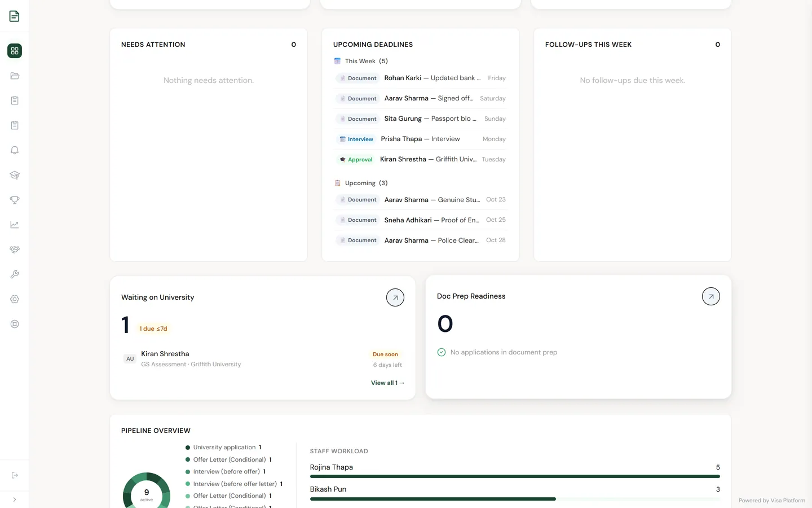
Task: Click Interview badge on Prisha Thapa row
Action: [x=356, y=139]
